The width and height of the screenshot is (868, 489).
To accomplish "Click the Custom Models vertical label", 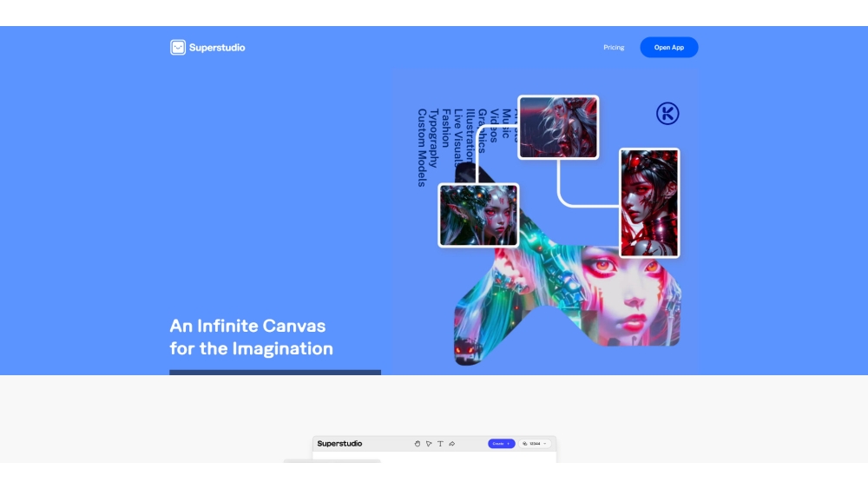I will click(422, 148).
